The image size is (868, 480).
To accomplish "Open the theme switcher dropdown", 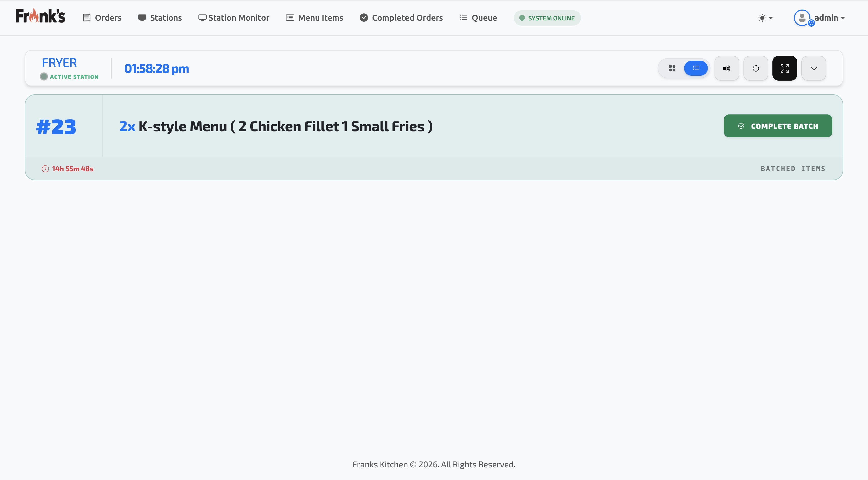I will click(765, 18).
